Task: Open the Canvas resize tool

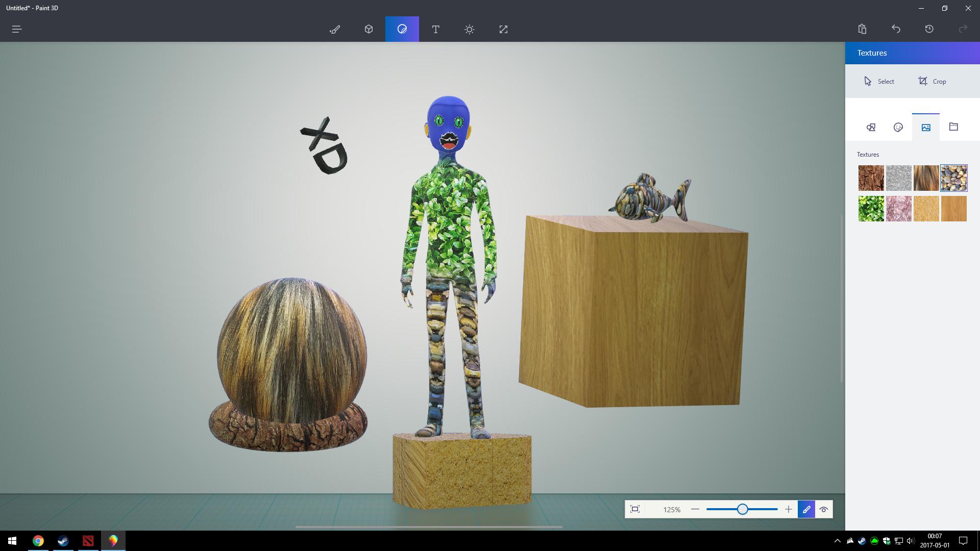Action: coord(503,29)
